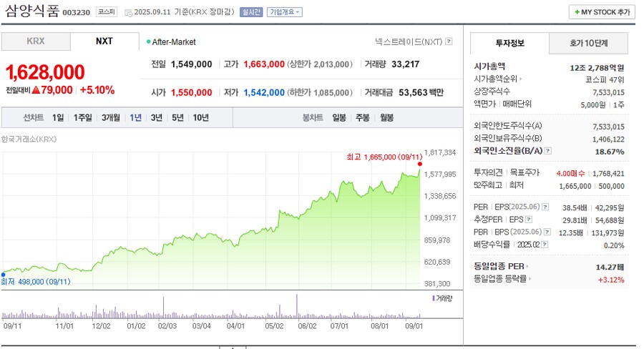Click the 실시간 badge

point(251,12)
